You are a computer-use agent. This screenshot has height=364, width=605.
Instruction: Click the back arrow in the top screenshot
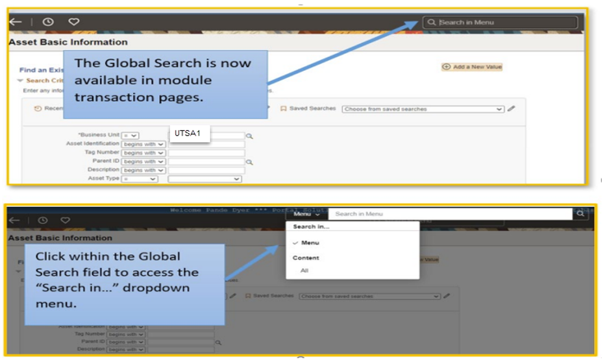16,22
